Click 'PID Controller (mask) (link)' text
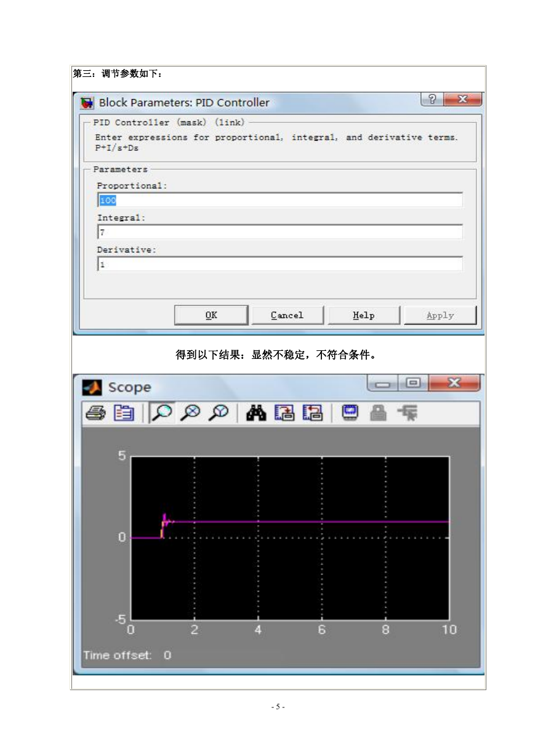 tap(169, 123)
